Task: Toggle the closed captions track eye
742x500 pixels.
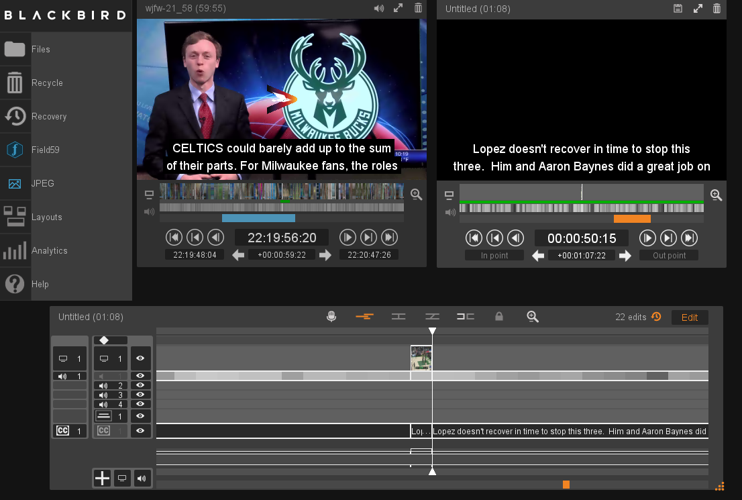Action: [x=140, y=431]
